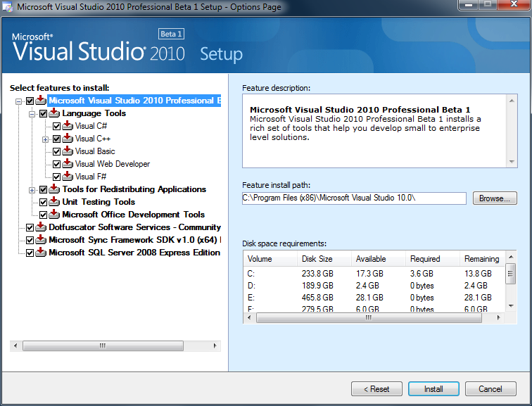Screen dimensions: 532x406
Task: Click the setup window icon in title bar
Action: 8,7
